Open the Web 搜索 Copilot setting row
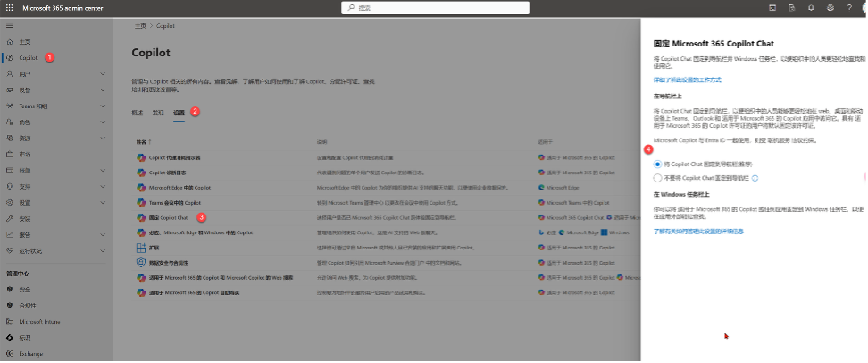Image resolution: width=868 pixels, height=363 pixels. point(221,278)
